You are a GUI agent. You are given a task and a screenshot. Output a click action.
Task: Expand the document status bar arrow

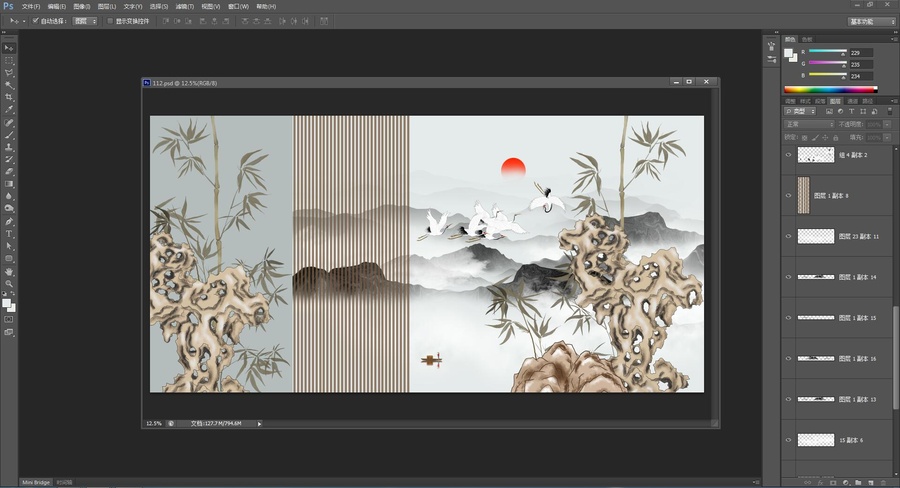pos(259,424)
